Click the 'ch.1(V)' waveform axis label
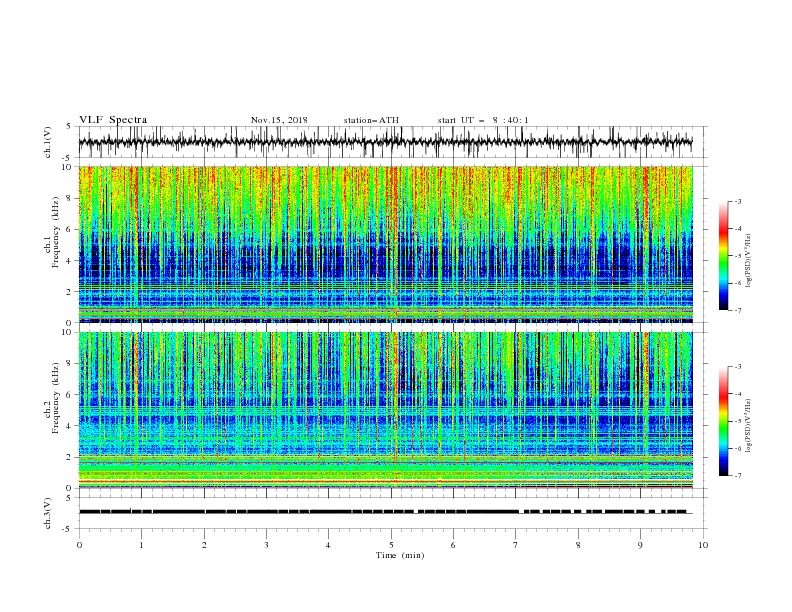This screenshot has width=792, height=612. [48, 142]
